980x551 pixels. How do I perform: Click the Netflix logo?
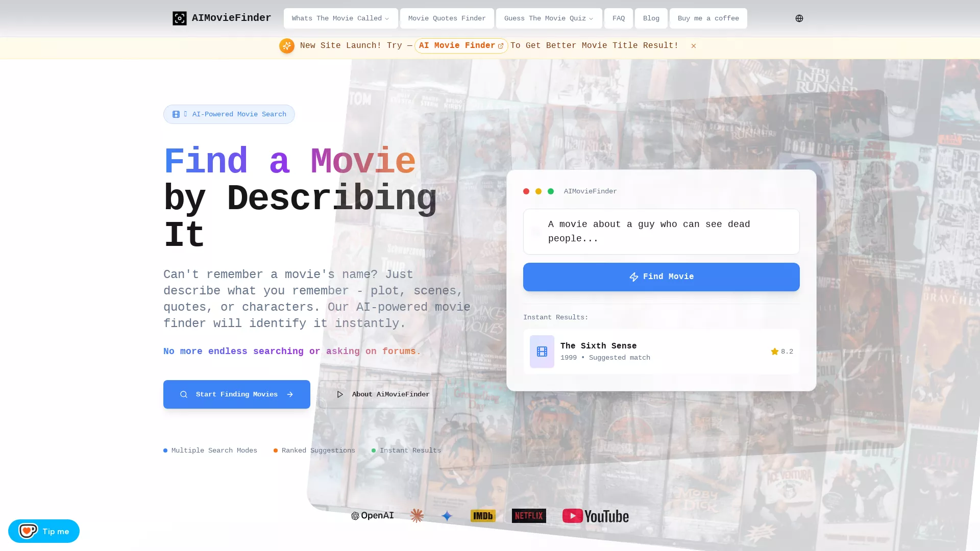[529, 516]
